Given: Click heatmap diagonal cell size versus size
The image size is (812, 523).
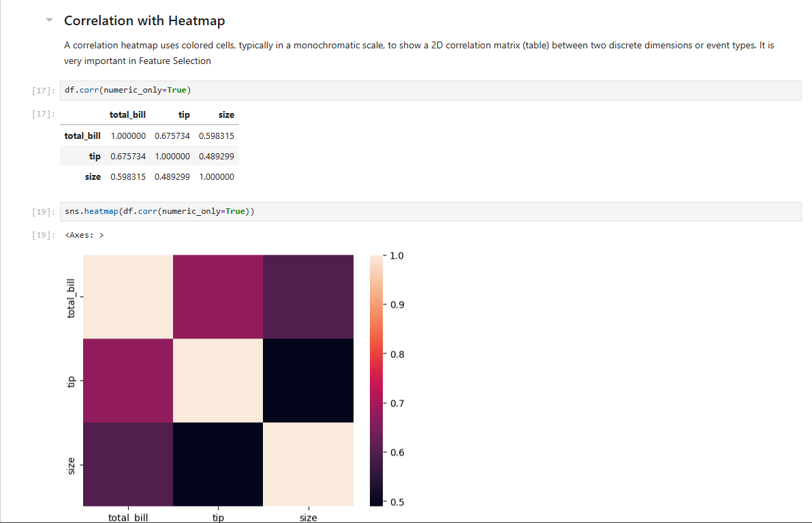Looking at the screenshot, I should click(308, 464).
